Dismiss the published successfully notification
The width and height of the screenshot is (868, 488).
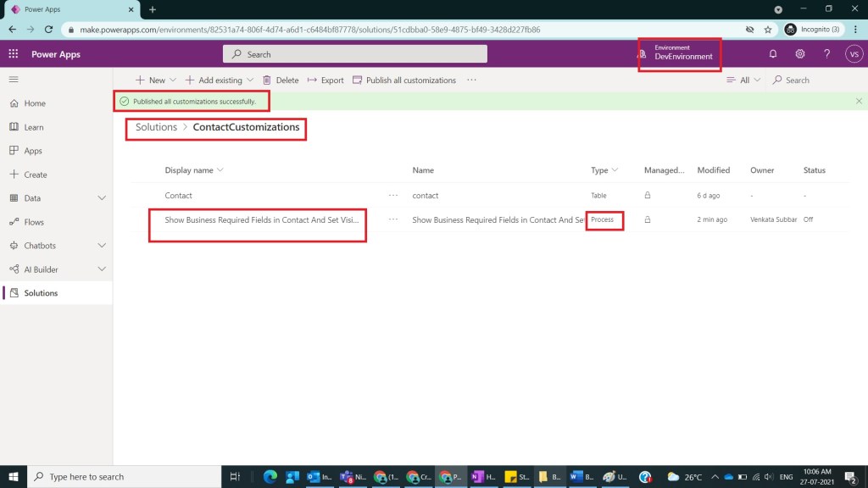coord(859,101)
